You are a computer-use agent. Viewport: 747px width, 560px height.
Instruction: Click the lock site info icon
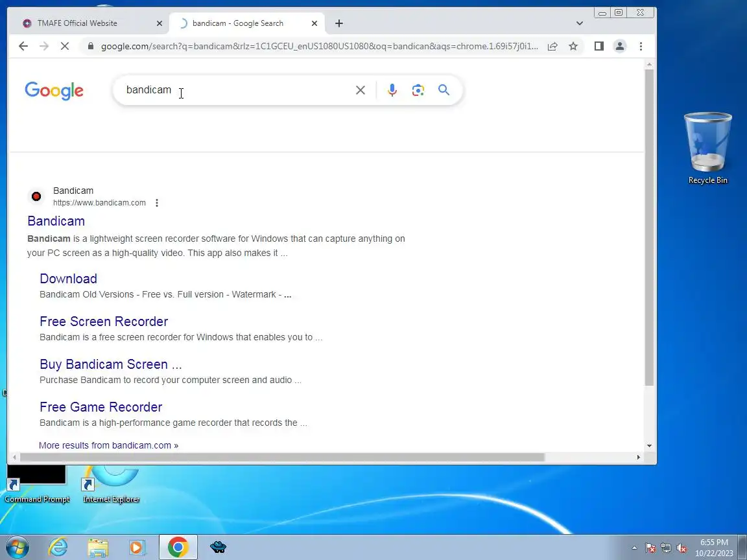click(x=90, y=46)
